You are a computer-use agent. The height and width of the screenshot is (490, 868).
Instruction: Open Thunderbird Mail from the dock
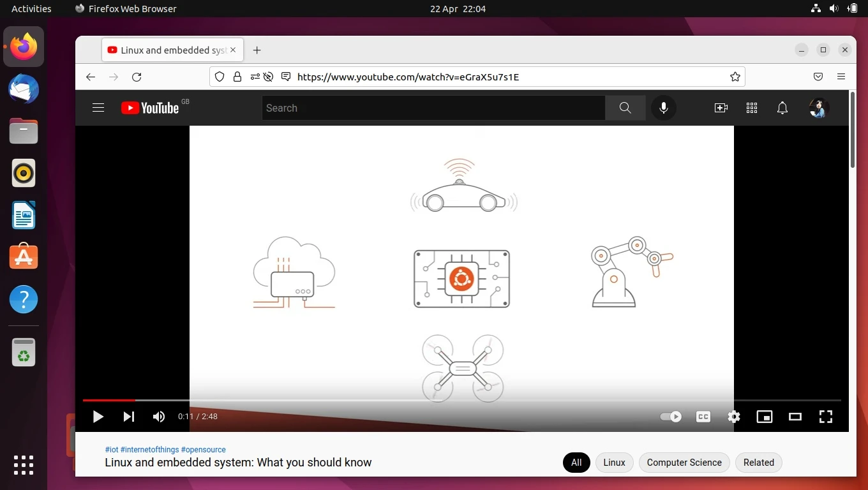click(x=24, y=89)
